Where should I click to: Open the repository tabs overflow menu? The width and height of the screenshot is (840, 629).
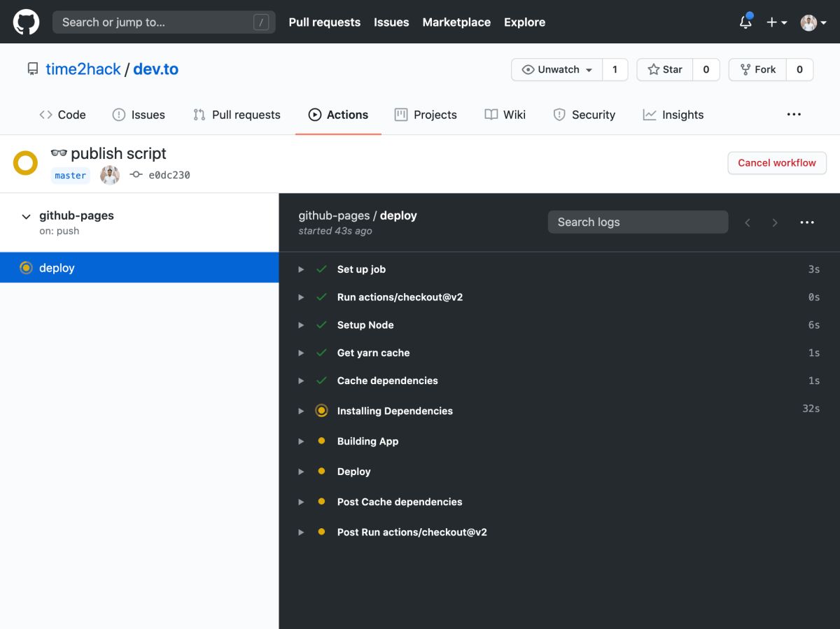pos(794,114)
